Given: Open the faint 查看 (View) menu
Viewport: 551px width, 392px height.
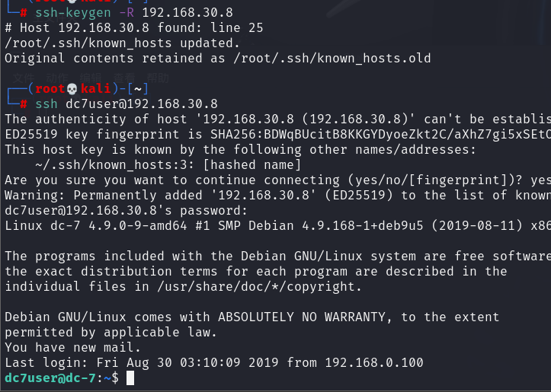Looking at the screenshot, I should click(124, 78).
